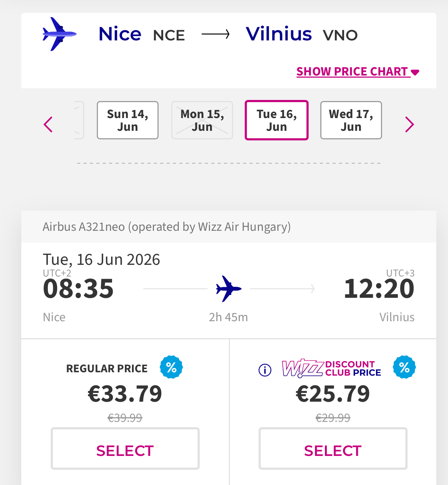
Task: Click the info icon next to Wizz Discount Club
Action: pos(265,370)
